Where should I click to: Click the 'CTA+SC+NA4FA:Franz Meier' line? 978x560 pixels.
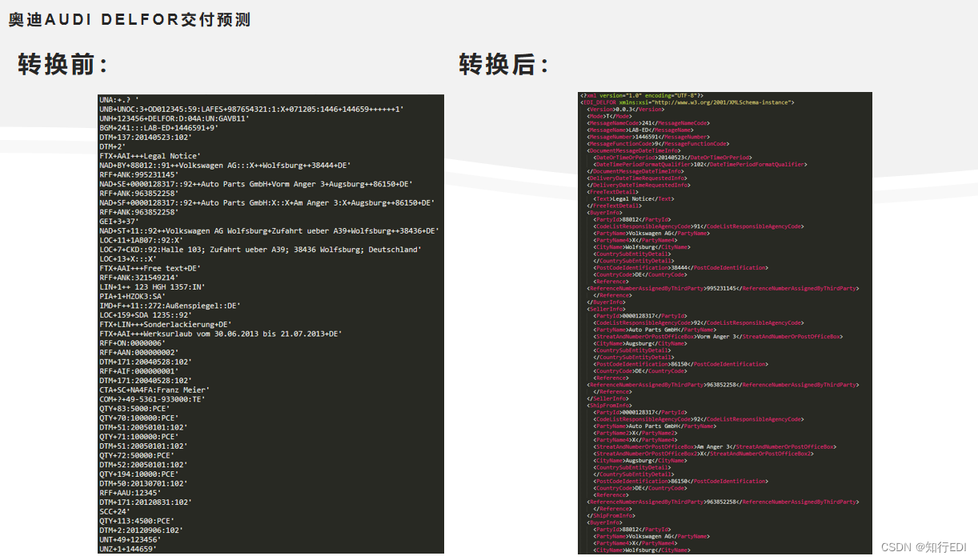(154, 390)
